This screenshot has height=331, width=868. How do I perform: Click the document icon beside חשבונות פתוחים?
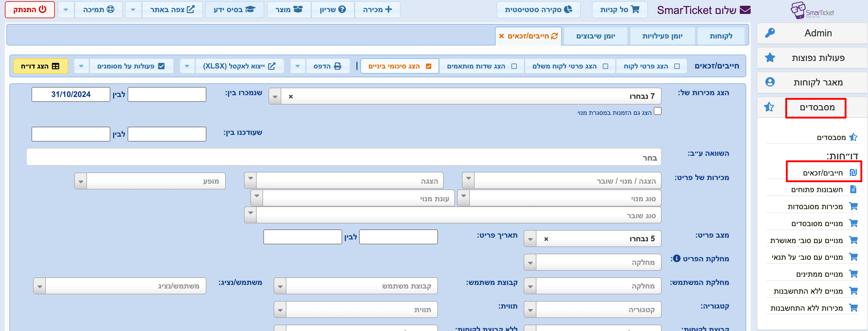pyautogui.click(x=853, y=189)
